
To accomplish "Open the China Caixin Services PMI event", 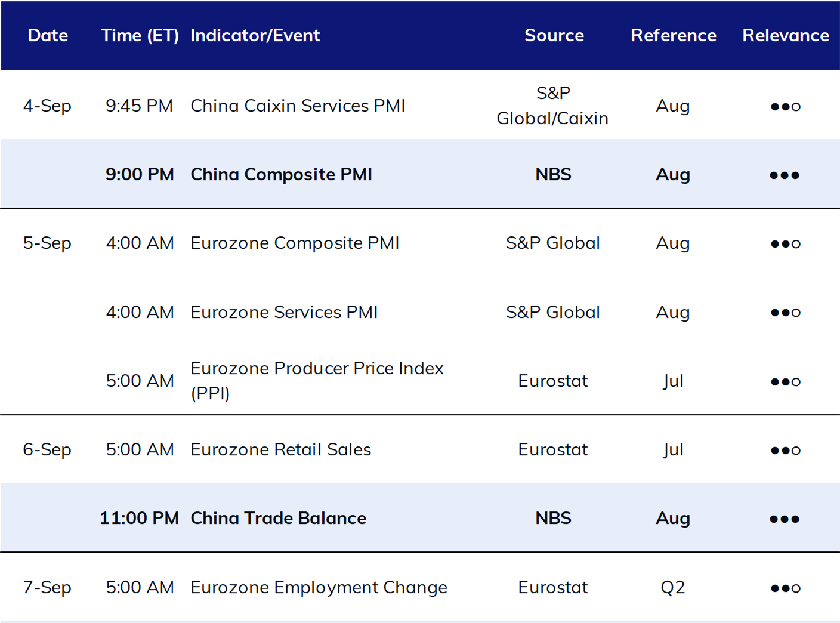I will tap(298, 106).
